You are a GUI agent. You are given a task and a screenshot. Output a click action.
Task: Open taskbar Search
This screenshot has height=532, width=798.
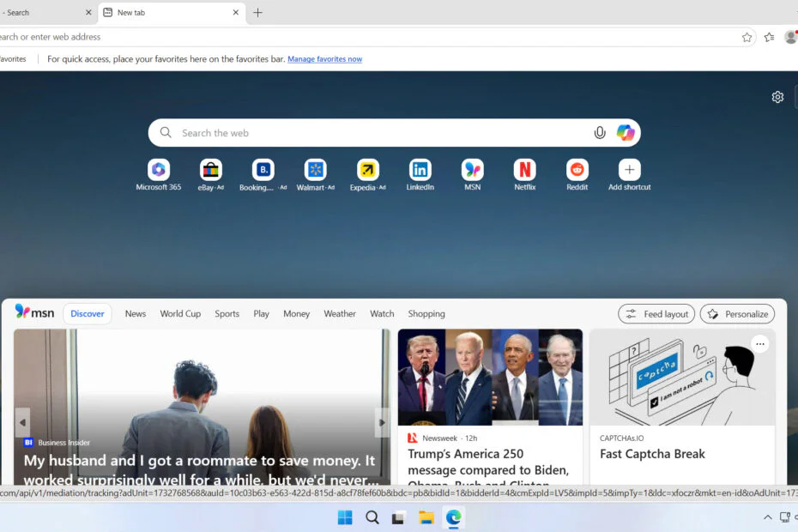[372, 517]
